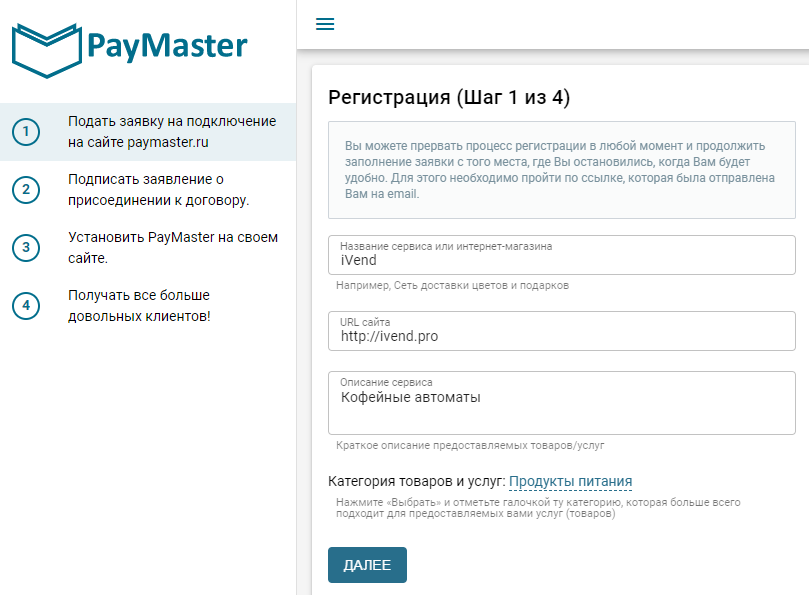
Task: Click the Регистрация (Шаг 1 из 4) heading
Action: [x=449, y=97]
